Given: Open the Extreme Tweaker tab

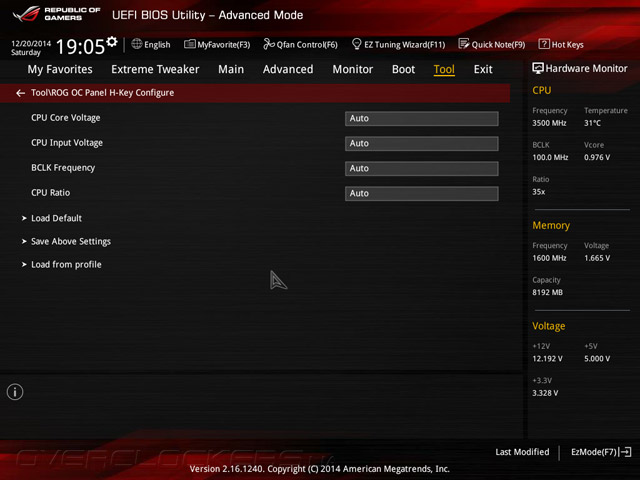Looking at the screenshot, I should click(155, 69).
